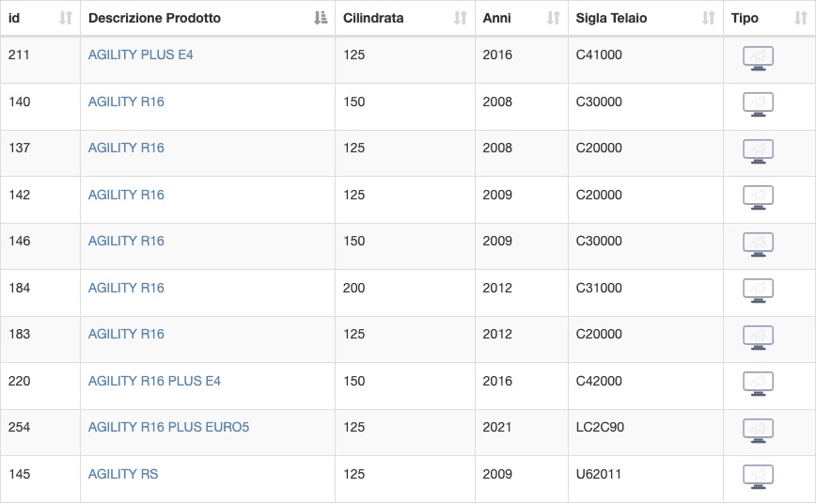The width and height of the screenshot is (816, 504).
Task: Toggle sort on Descrizione Prodotto column
Action: pos(321,18)
